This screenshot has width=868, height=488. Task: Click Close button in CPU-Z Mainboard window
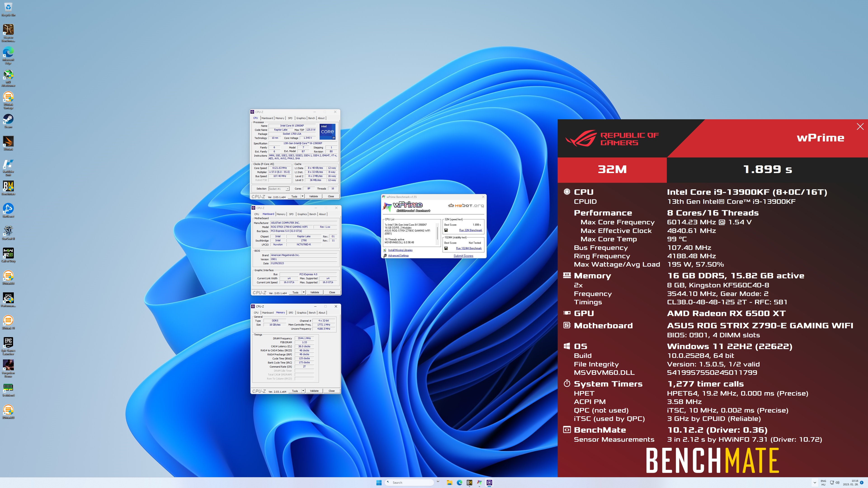[x=332, y=292]
